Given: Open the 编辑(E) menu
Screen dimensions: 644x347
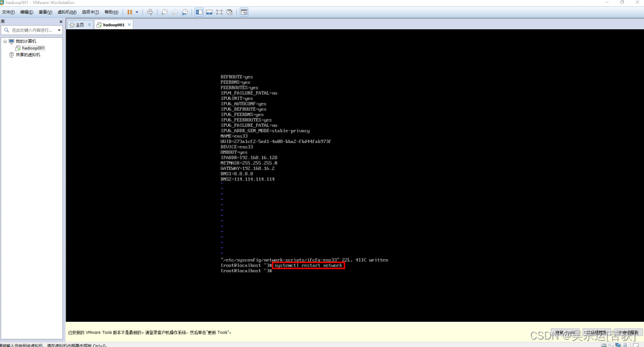Looking at the screenshot, I should coord(26,12).
